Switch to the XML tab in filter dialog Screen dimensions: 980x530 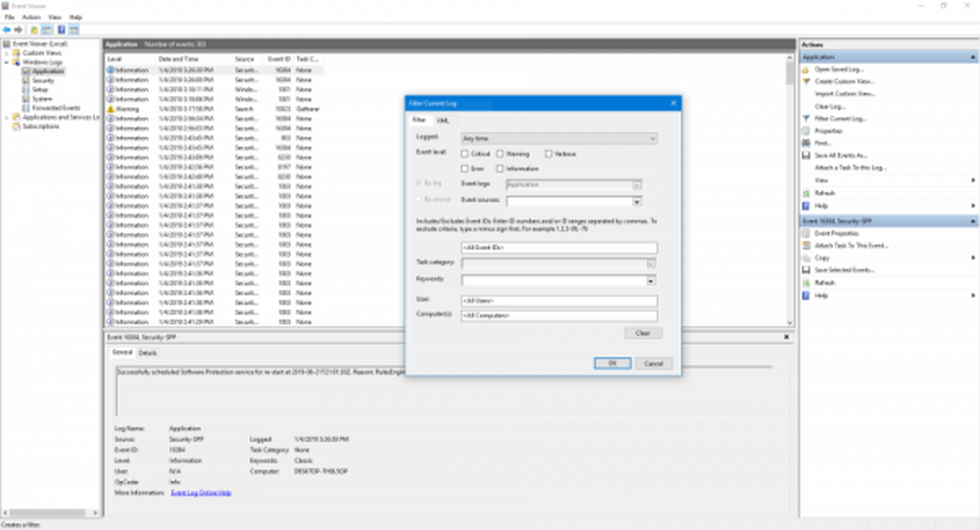(443, 120)
